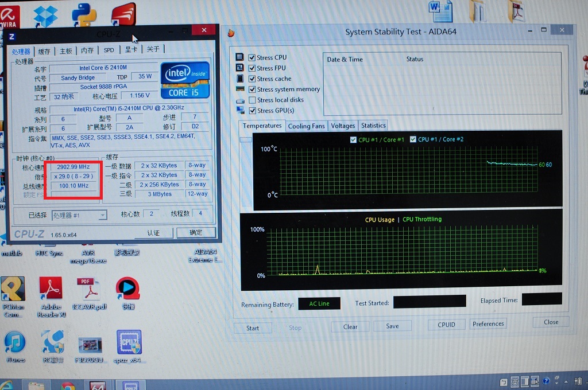The width and height of the screenshot is (588, 390).
Task: Click the help question mark in the system tray
Action: tap(546, 381)
